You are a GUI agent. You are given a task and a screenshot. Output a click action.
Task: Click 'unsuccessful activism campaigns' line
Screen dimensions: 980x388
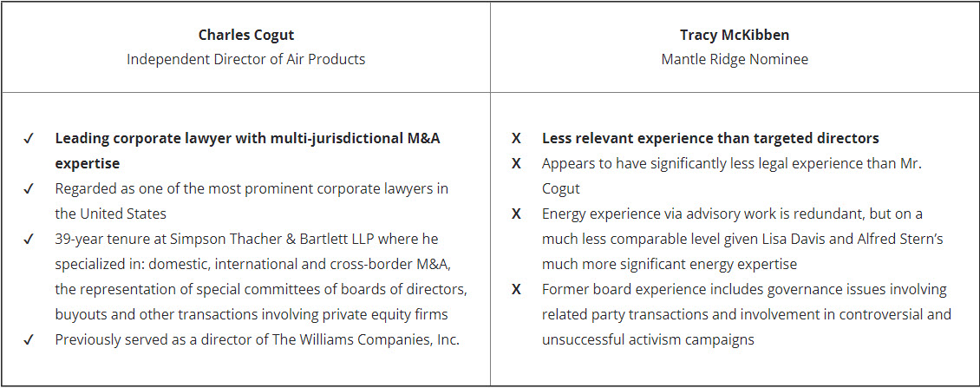pos(648,339)
